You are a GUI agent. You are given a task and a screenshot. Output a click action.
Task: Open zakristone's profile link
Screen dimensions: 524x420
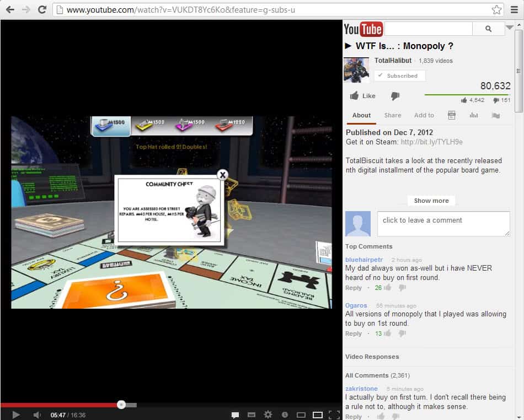(361, 388)
